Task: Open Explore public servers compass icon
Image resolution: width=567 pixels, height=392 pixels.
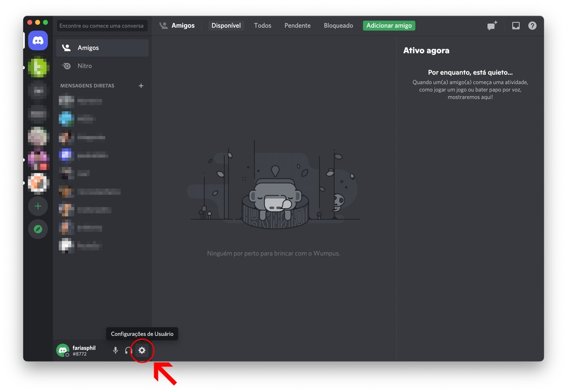Action: tap(38, 229)
